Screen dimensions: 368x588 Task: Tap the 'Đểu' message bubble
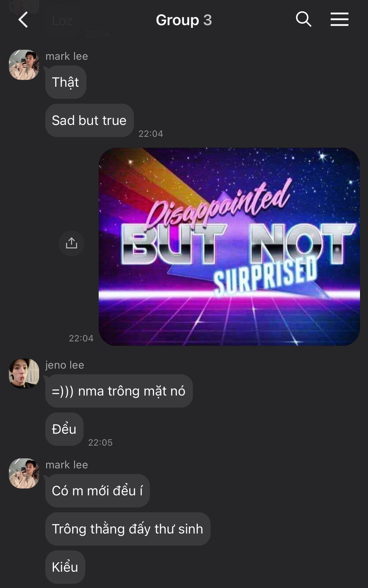click(64, 429)
